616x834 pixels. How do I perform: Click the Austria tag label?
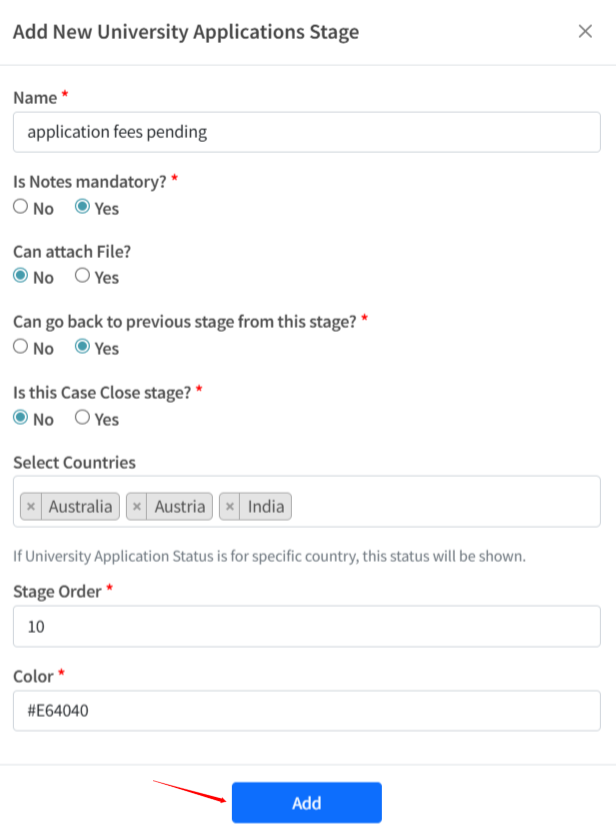(x=180, y=507)
